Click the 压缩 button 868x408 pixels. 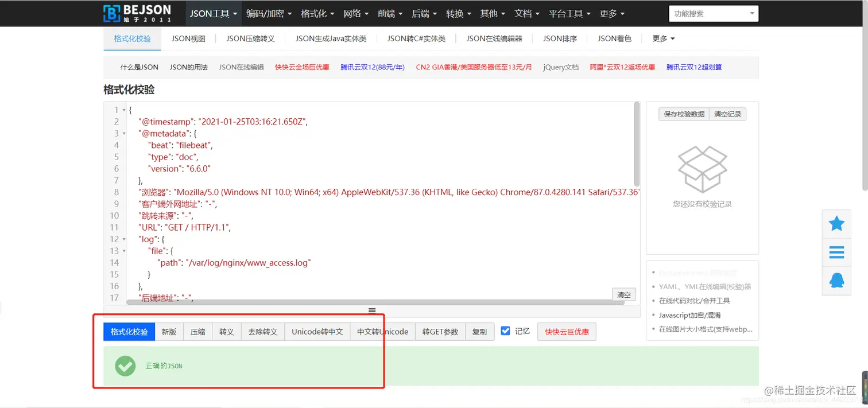(x=197, y=332)
